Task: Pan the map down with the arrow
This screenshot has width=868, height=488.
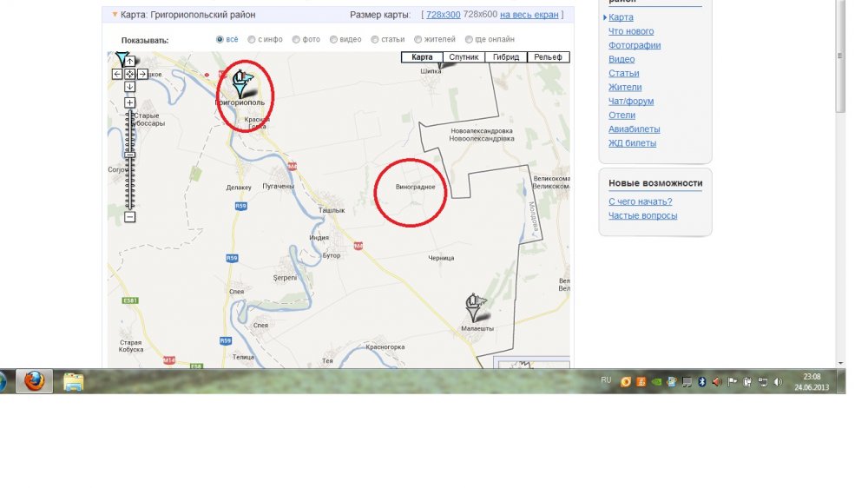Action: click(x=129, y=87)
